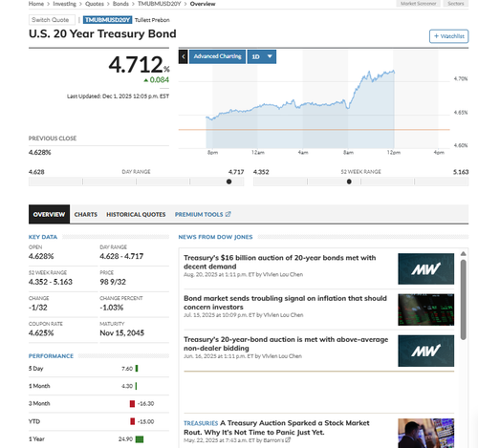
Task: Click the TMUBMUSD20Y ticker badge
Action: point(107,20)
